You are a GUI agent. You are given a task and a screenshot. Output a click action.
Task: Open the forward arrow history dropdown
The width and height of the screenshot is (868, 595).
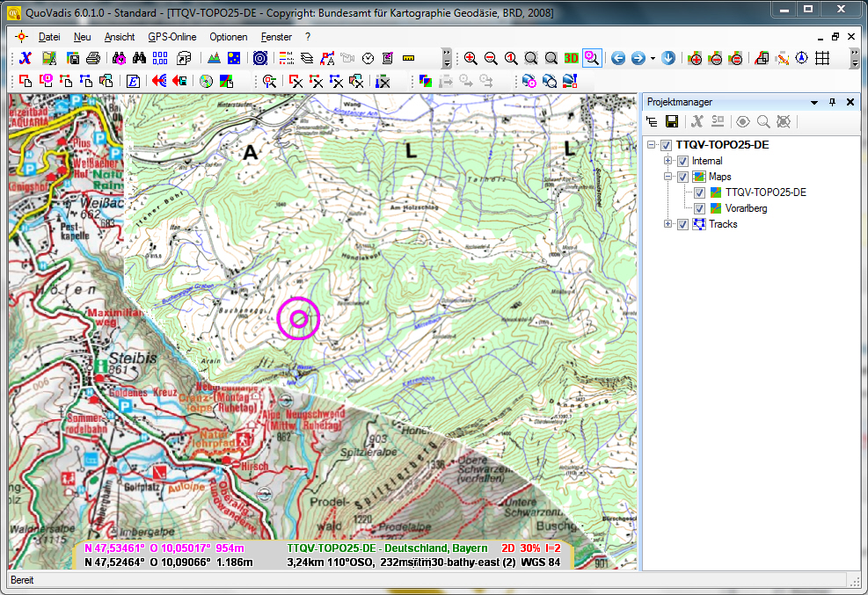pyautogui.click(x=653, y=58)
